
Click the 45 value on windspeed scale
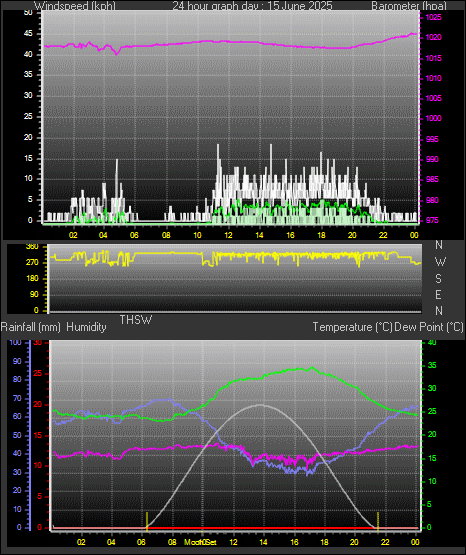coord(28,34)
